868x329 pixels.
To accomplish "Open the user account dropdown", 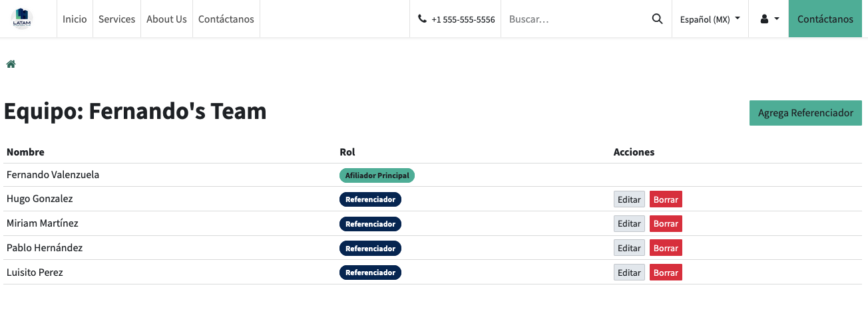I will pyautogui.click(x=769, y=19).
